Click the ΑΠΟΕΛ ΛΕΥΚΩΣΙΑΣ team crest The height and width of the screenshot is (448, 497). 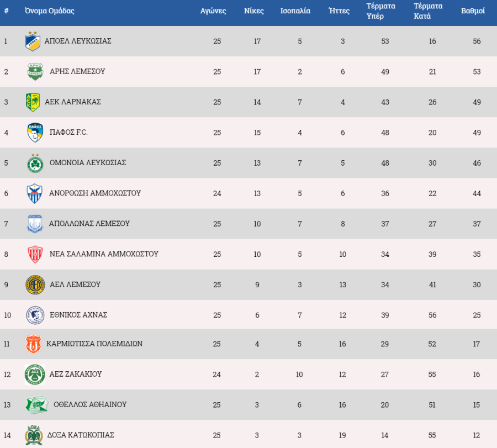pos(33,41)
